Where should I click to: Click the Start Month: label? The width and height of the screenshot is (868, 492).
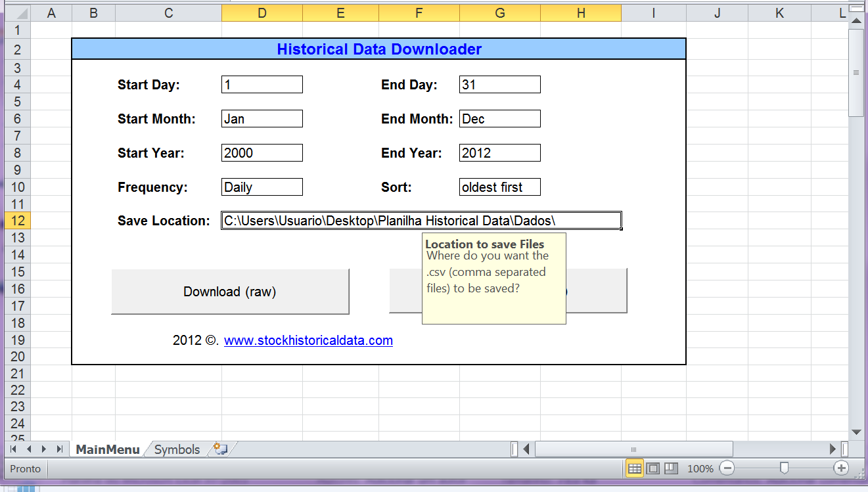[156, 119]
